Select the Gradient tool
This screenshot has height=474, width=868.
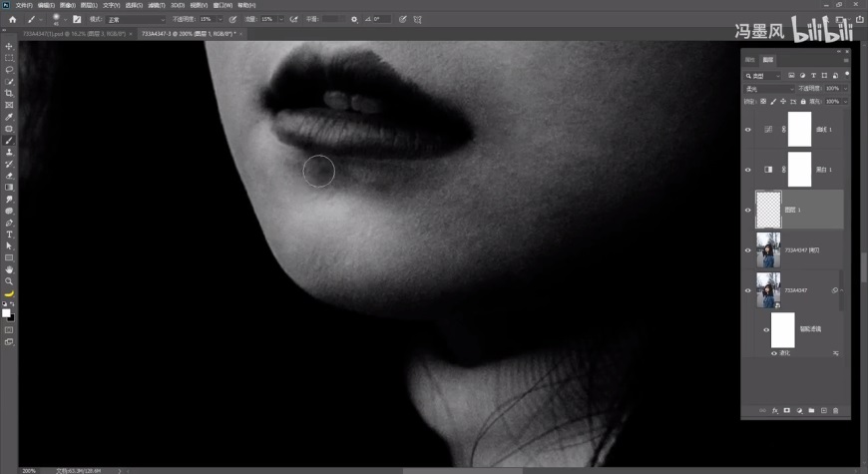tap(9, 188)
